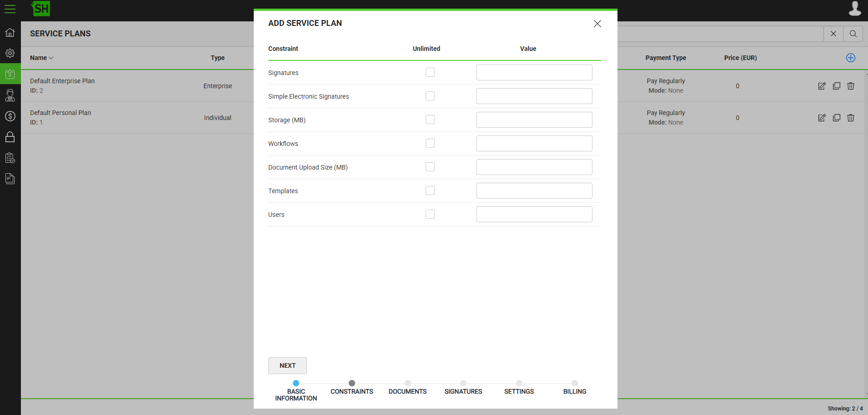Image resolution: width=868 pixels, height=415 pixels.
Task: Sort by the Name column
Action: [41, 58]
